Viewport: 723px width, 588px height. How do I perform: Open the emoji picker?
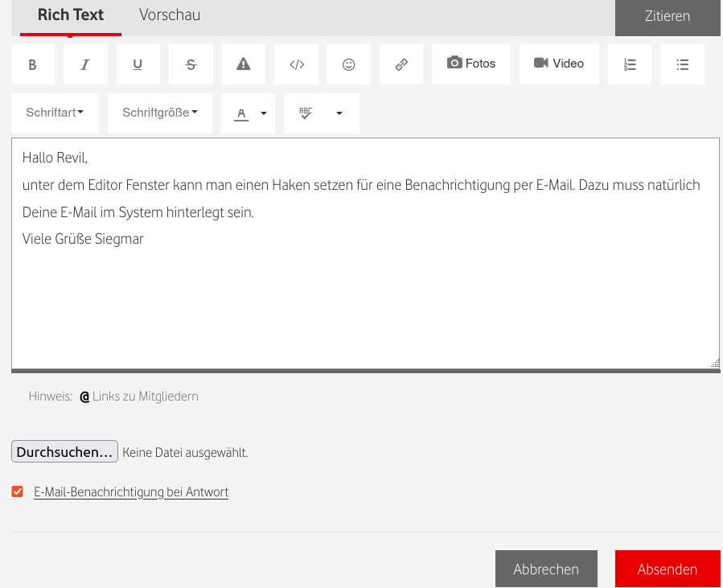pyautogui.click(x=348, y=64)
